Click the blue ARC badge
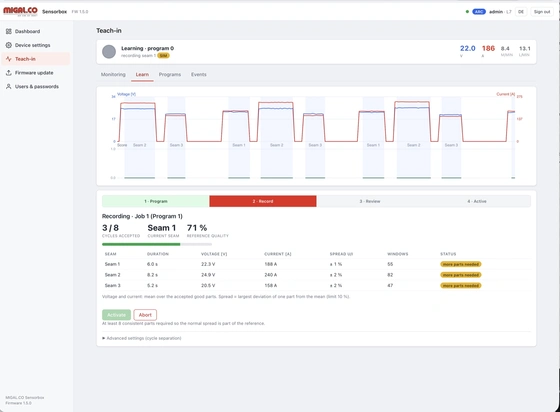Screen dimensions: 560x412 pos(479,12)
